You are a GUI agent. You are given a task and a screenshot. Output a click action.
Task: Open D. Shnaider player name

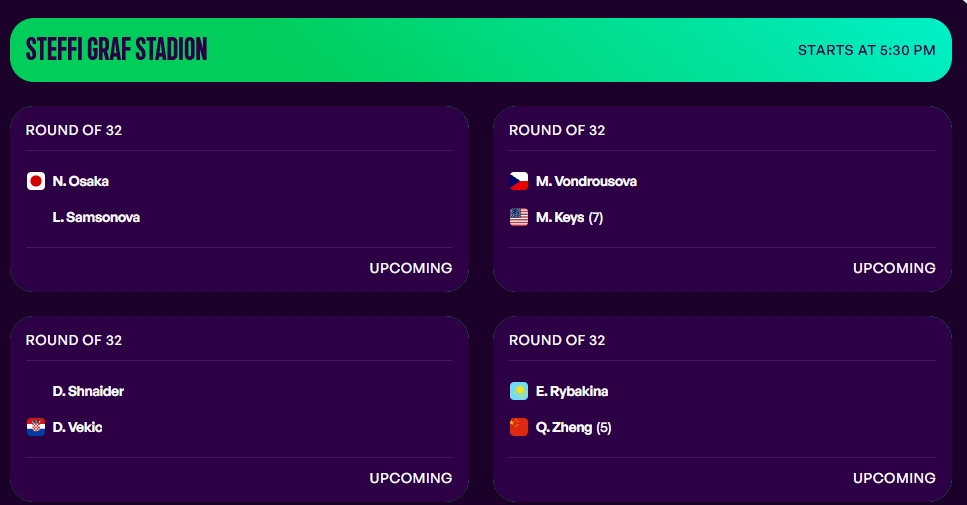[x=88, y=391]
